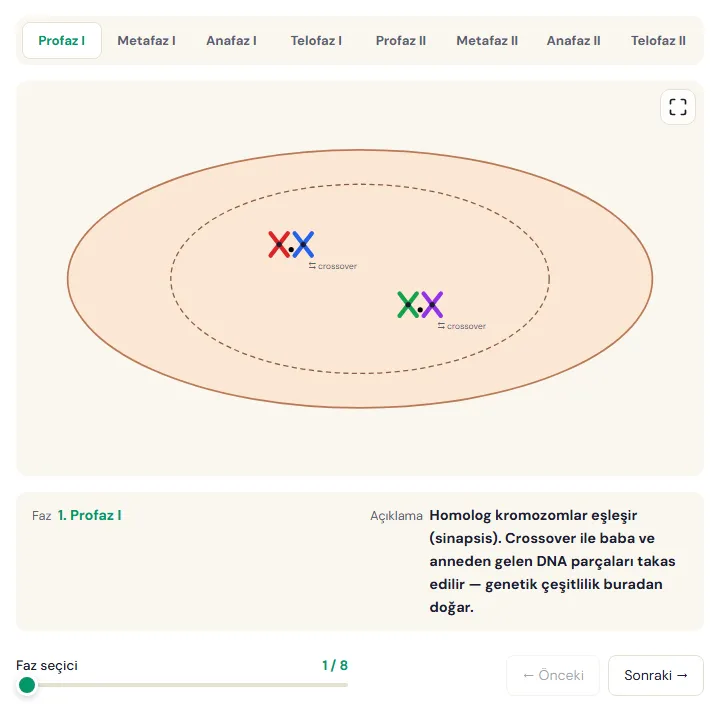Screen dimensions: 720x720
Task: Click the Faz seçici slider handle
Action: (27, 685)
